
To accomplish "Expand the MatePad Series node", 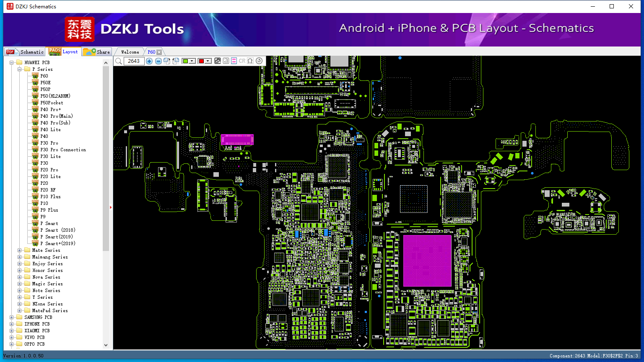I will click(20, 310).
